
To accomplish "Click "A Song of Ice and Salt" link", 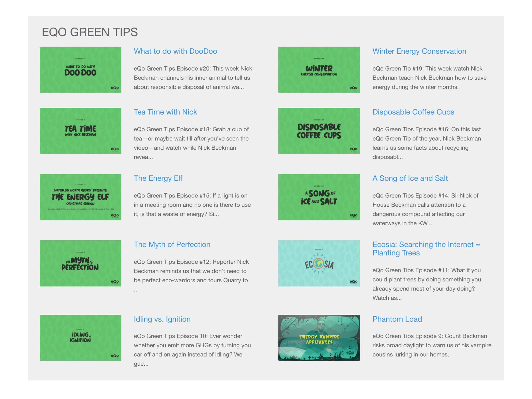I will (x=410, y=178).
